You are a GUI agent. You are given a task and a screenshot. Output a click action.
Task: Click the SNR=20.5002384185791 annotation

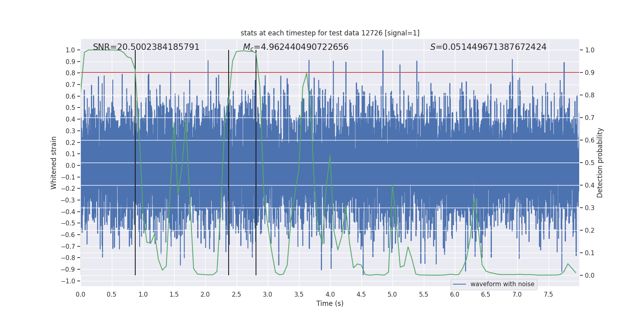tap(146, 47)
